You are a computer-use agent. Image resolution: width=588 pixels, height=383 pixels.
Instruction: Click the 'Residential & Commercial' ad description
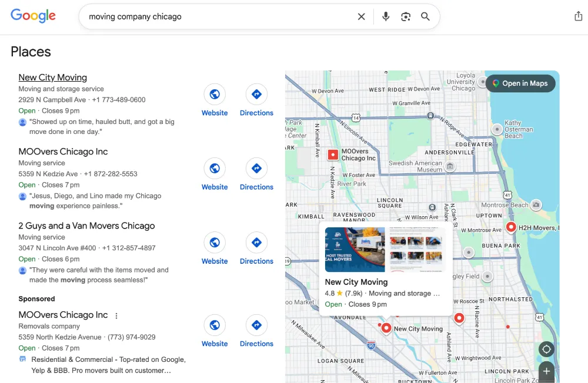[x=108, y=365]
